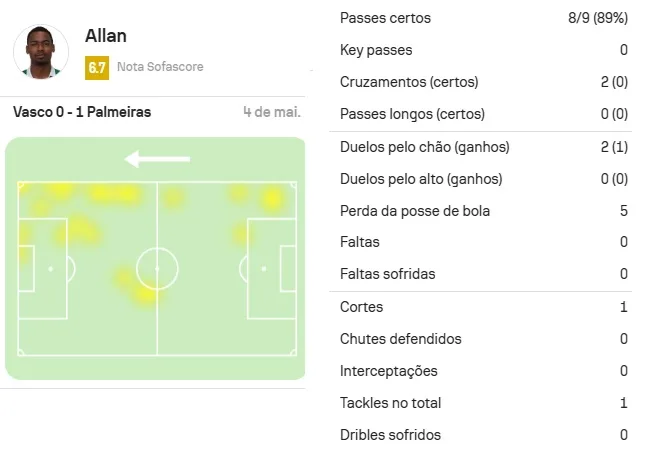649x449 pixels.
Task: Open the Vasco 0 - 1 Palmeiras match
Action: tap(82, 112)
